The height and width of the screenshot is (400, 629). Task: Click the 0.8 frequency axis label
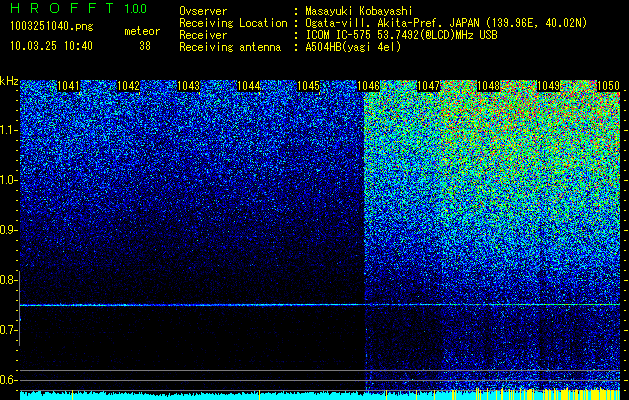8,280
